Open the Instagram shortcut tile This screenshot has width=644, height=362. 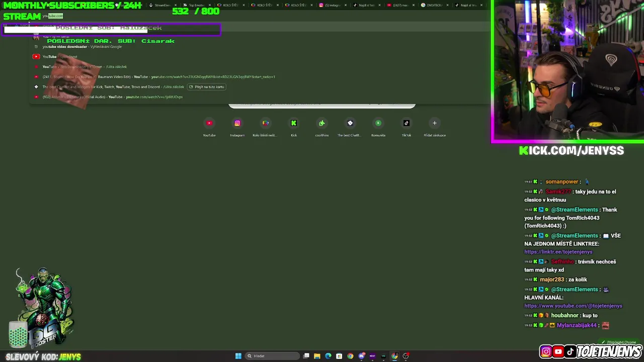[237, 127]
